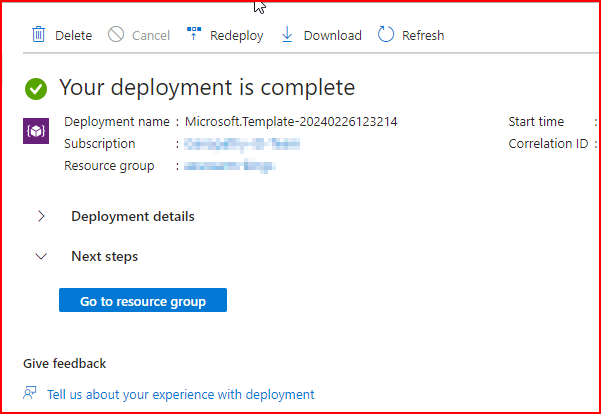Click the Deployment name label
The image size is (601, 414).
click(x=117, y=122)
